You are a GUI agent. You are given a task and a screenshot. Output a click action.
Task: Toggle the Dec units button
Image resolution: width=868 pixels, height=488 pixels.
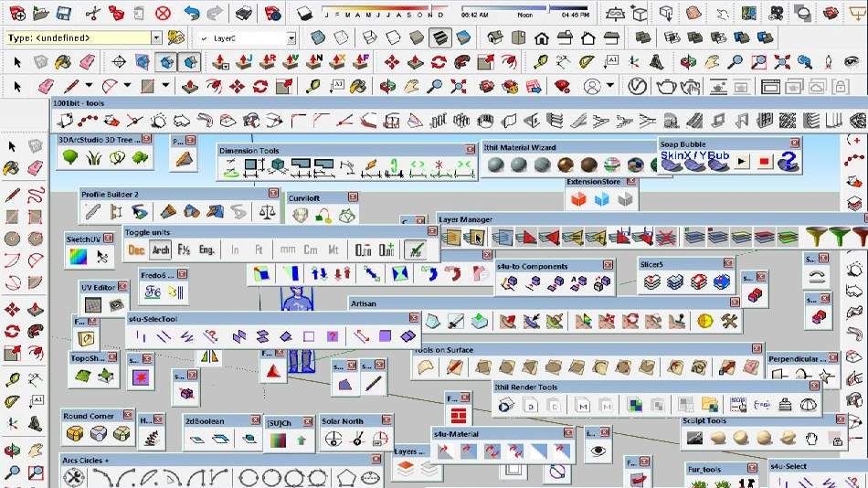[x=136, y=249]
